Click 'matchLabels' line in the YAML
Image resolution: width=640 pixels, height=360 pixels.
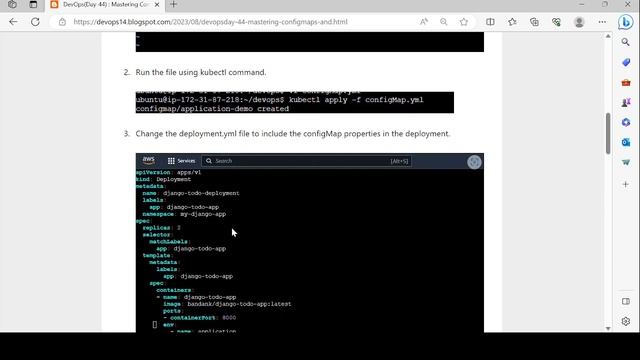(x=169, y=242)
